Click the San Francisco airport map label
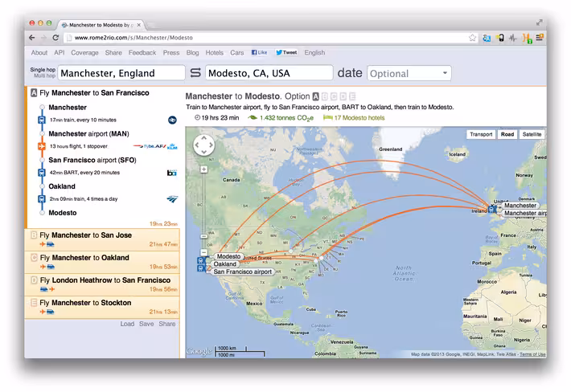The image size is (571, 392). pyautogui.click(x=243, y=272)
